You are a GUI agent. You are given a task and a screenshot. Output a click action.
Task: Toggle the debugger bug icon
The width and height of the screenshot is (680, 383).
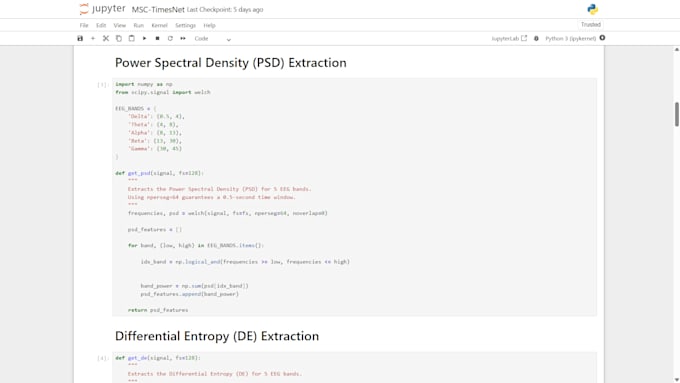pyautogui.click(x=536, y=39)
